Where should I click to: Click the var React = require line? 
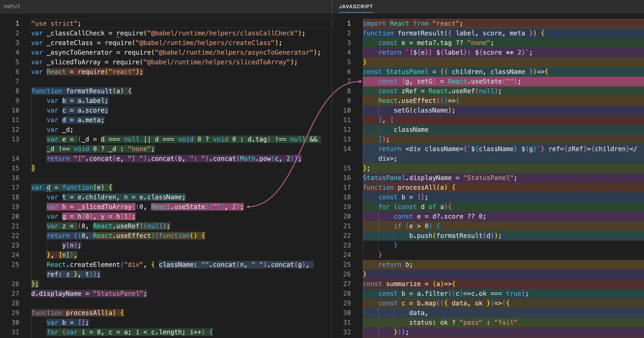87,72
